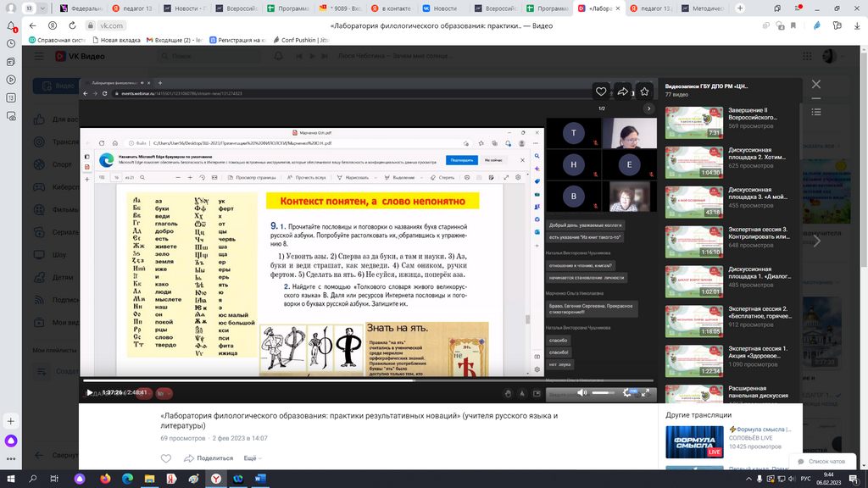Image resolution: width=868 pixels, height=488 pixels.
Task: Like the video with the heart icon
Action: pos(601,91)
